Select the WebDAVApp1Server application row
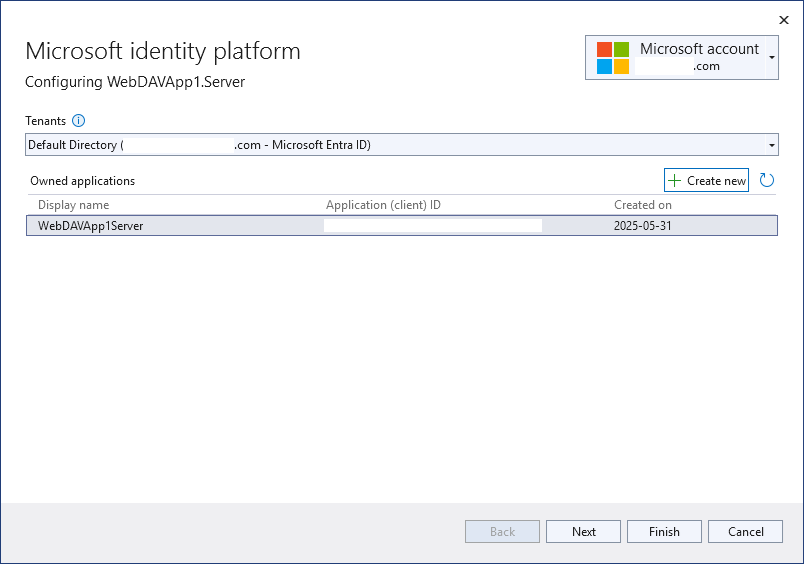The width and height of the screenshot is (804, 564). [402, 226]
